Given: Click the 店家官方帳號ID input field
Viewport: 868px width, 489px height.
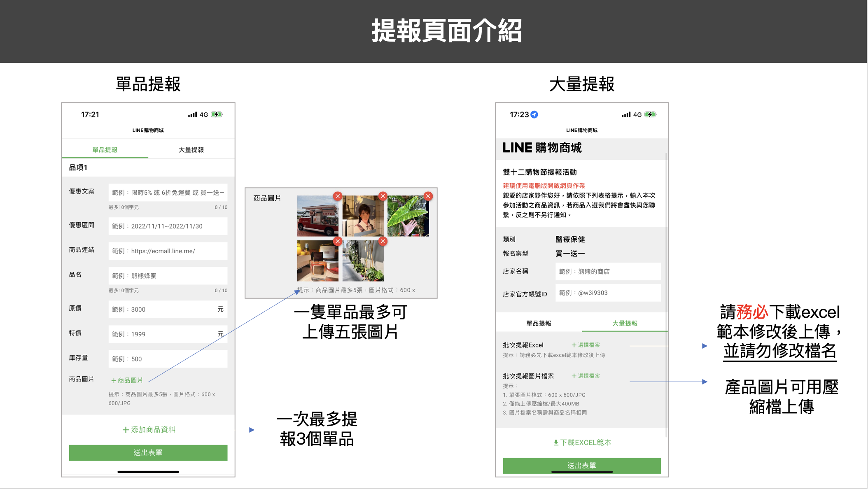Looking at the screenshot, I should click(x=608, y=293).
